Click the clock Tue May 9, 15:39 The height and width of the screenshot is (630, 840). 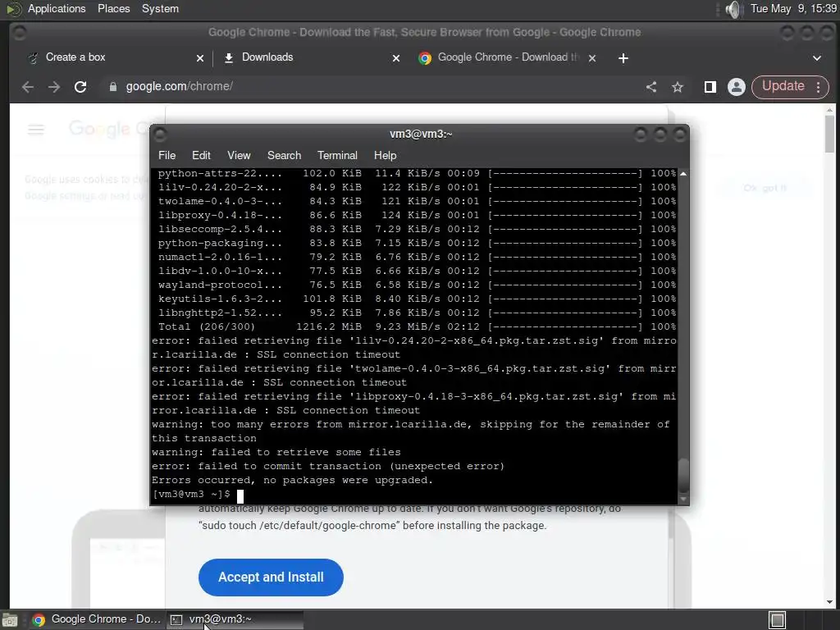[x=793, y=8]
